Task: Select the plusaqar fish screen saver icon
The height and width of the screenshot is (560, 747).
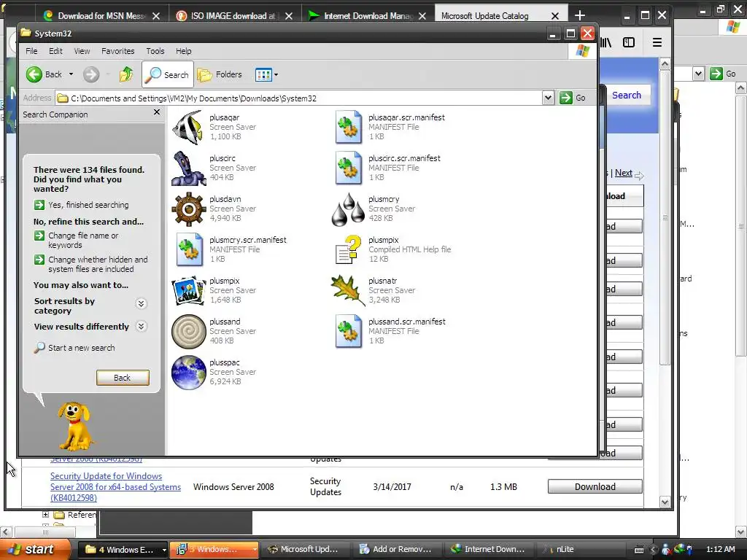Action: coord(189,127)
